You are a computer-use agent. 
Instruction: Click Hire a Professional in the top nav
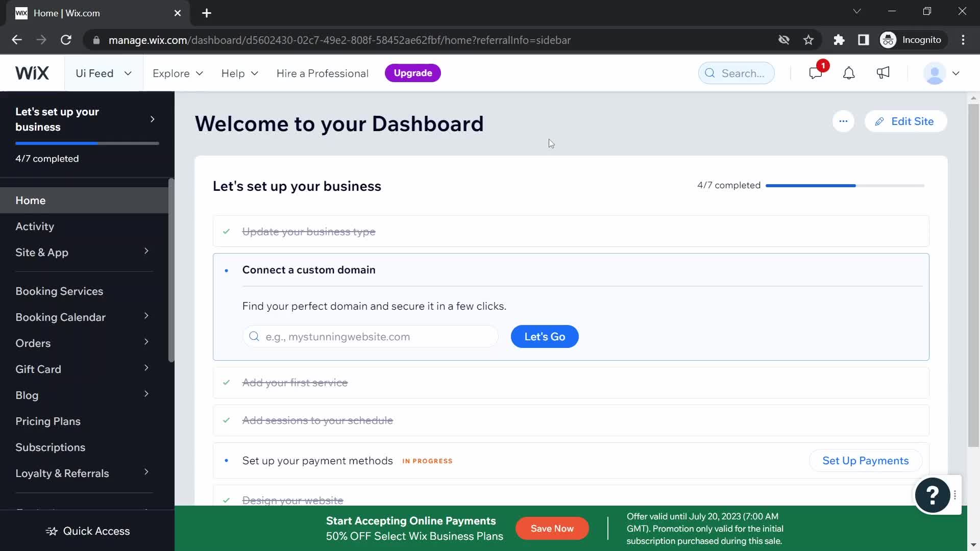(323, 73)
